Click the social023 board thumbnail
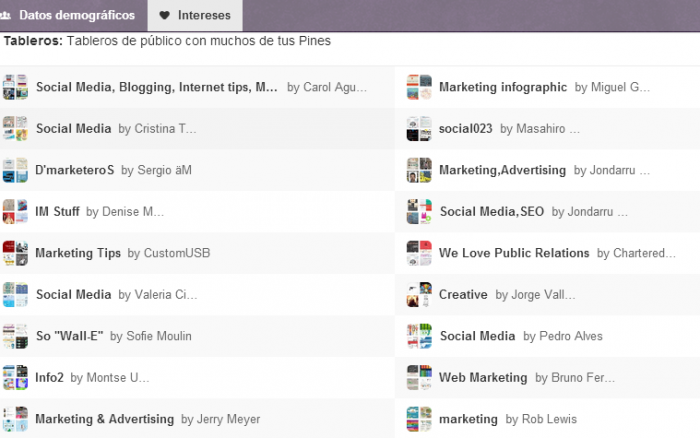This screenshot has height=438, width=700. point(419,129)
